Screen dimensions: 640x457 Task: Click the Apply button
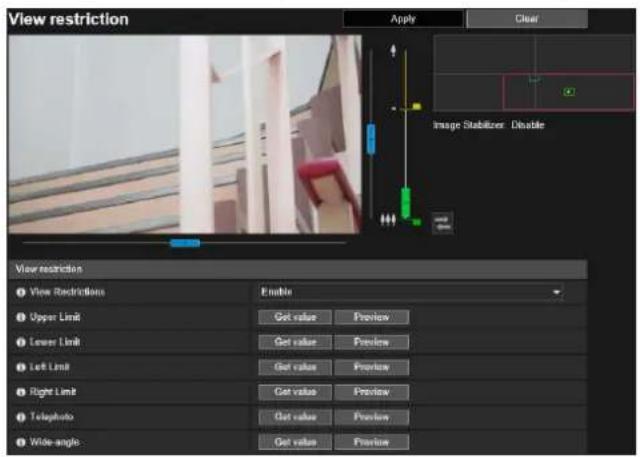pyautogui.click(x=403, y=19)
